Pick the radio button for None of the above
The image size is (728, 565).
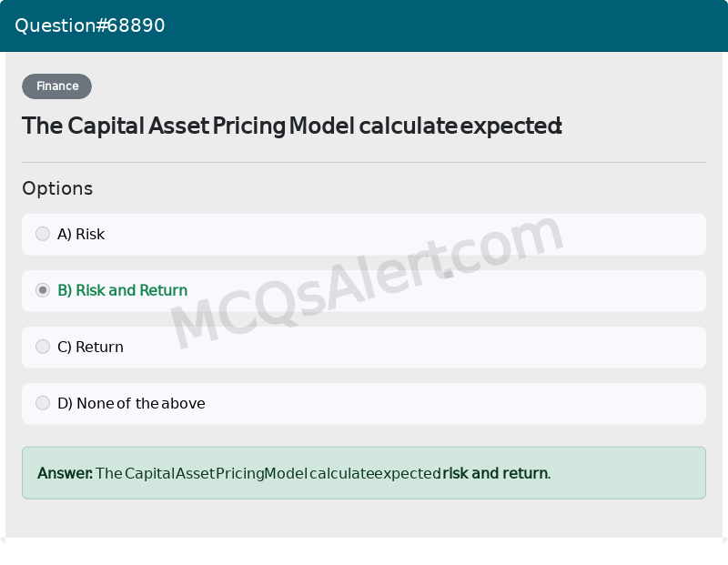pos(43,403)
